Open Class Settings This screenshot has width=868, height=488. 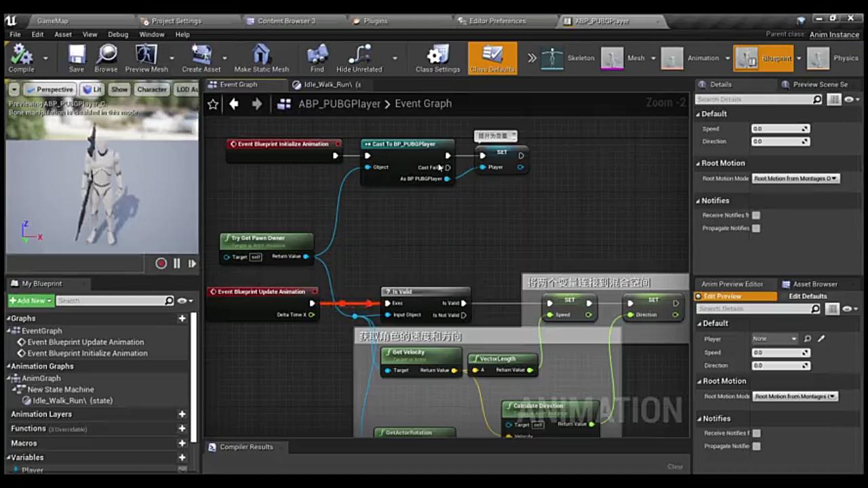tap(437, 58)
